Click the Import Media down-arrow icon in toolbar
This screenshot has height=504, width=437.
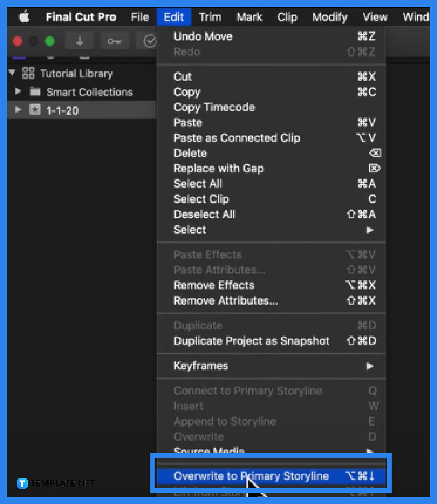point(79,41)
